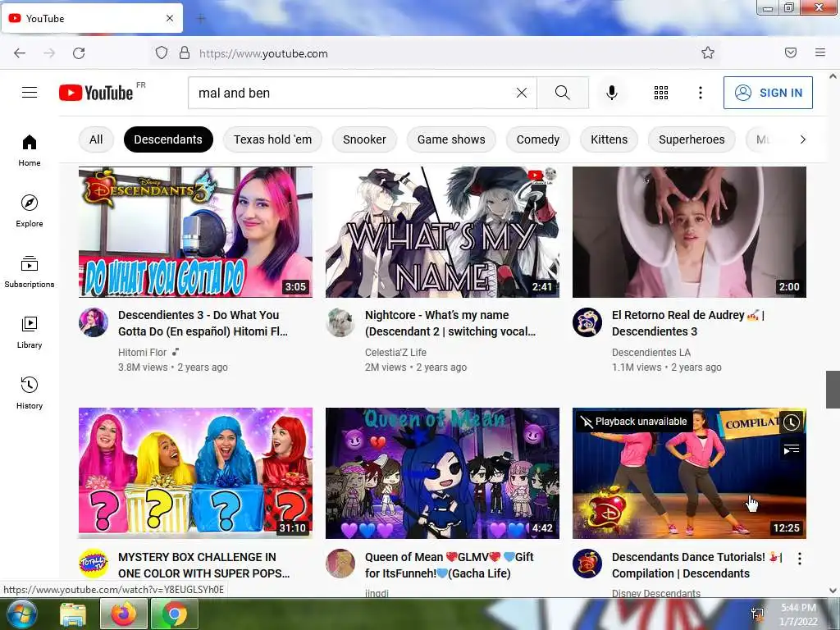Play Mystery Box Challenge thumbnail
Viewport: 840px width, 630px height.
[x=195, y=473]
